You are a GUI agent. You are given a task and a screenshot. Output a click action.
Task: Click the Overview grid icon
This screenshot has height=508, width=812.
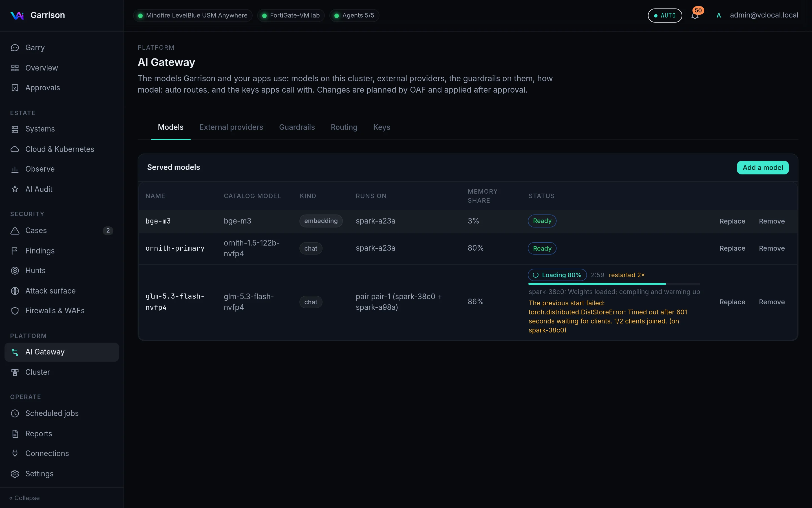[x=15, y=68]
